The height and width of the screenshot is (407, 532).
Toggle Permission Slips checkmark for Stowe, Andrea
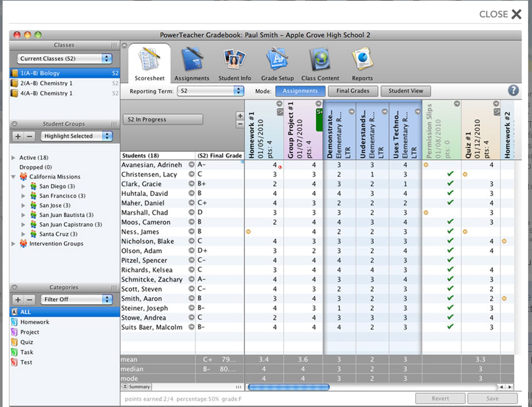(450, 317)
